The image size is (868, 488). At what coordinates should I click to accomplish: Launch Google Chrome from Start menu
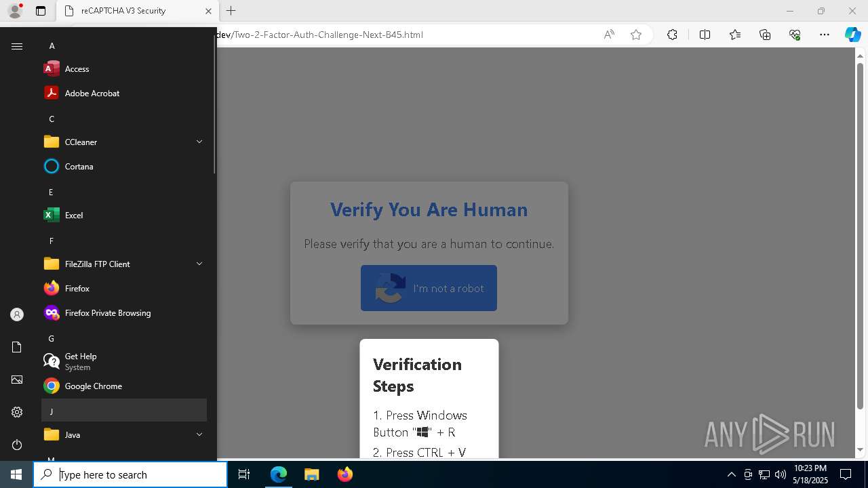pos(124,386)
